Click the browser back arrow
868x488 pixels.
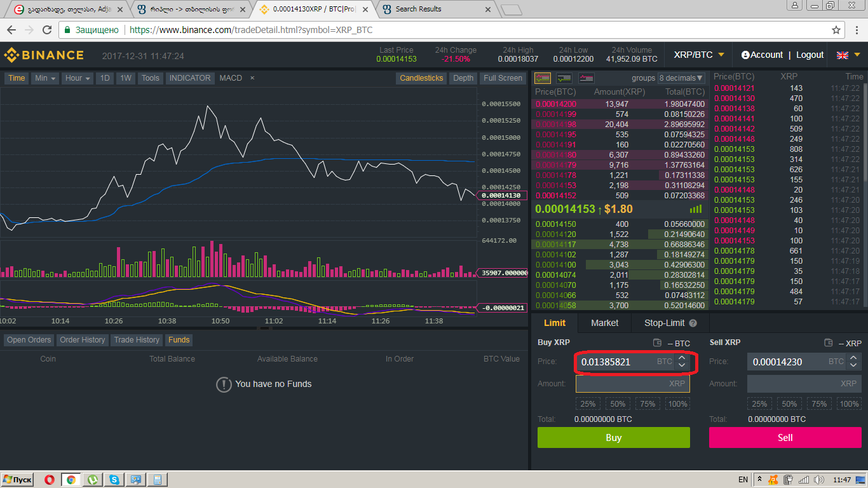tap(11, 30)
